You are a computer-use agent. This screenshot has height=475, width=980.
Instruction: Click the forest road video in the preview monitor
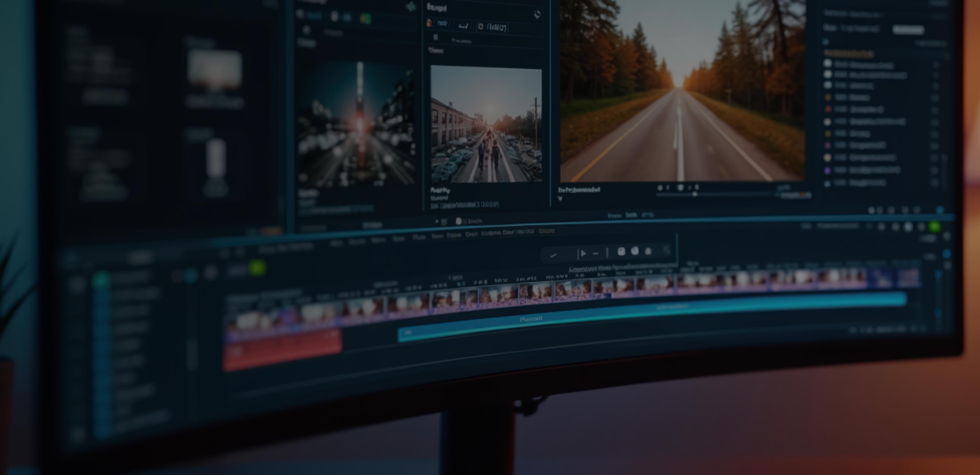pyautogui.click(x=683, y=91)
